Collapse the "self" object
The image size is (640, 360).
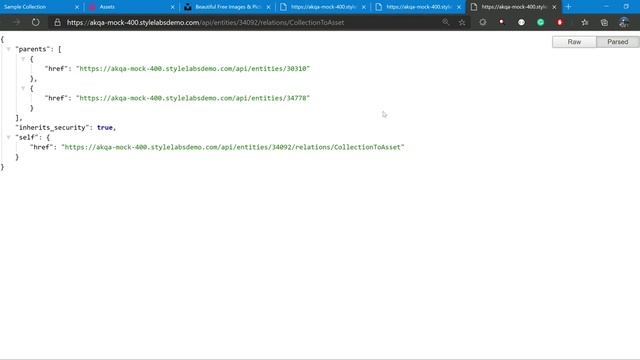[8, 137]
